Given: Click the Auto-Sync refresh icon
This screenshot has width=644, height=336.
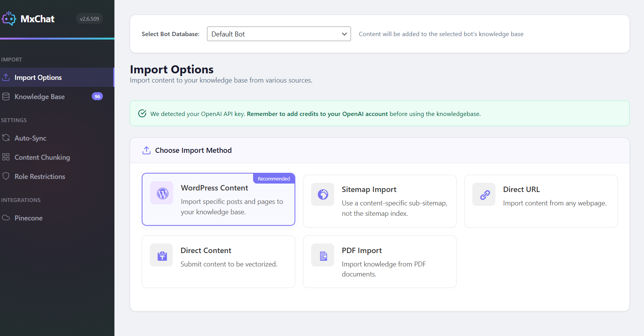Looking at the screenshot, I should [x=6, y=138].
